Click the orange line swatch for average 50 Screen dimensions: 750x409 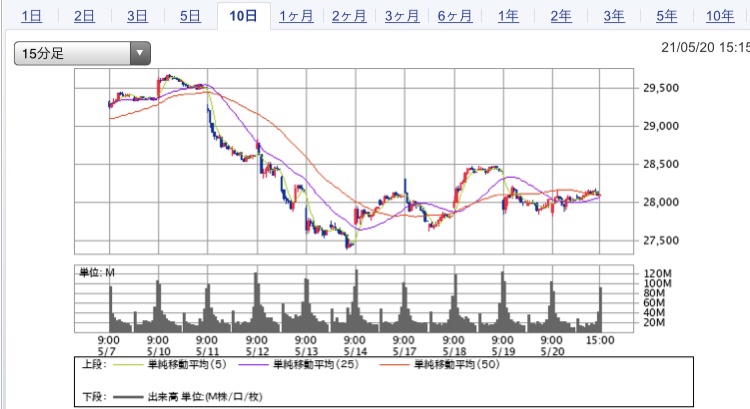394,365
